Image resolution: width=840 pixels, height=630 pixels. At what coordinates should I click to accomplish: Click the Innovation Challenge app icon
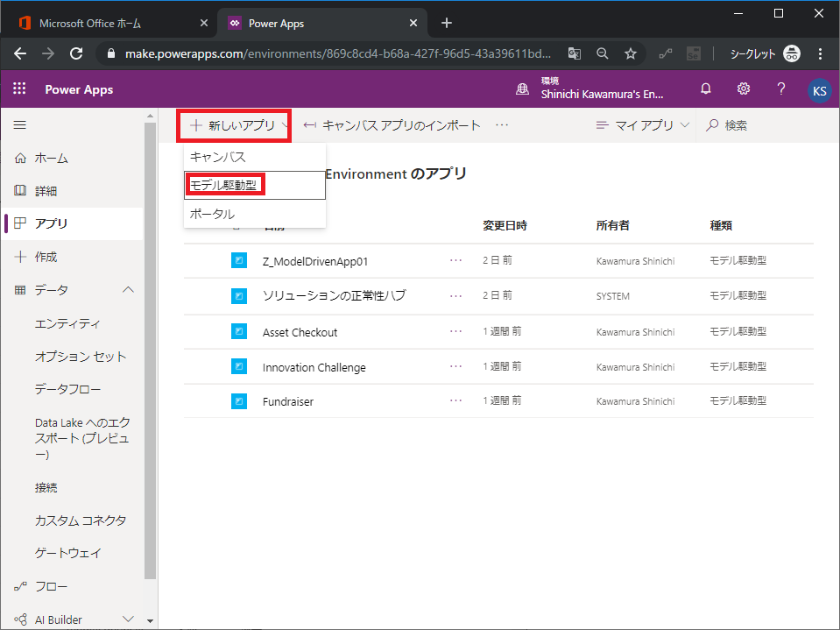(239, 366)
